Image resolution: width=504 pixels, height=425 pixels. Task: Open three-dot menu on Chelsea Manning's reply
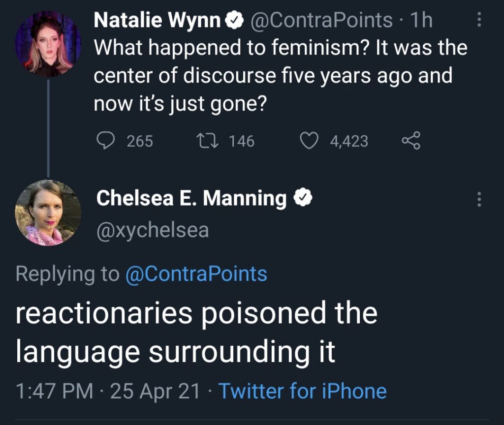point(479,199)
